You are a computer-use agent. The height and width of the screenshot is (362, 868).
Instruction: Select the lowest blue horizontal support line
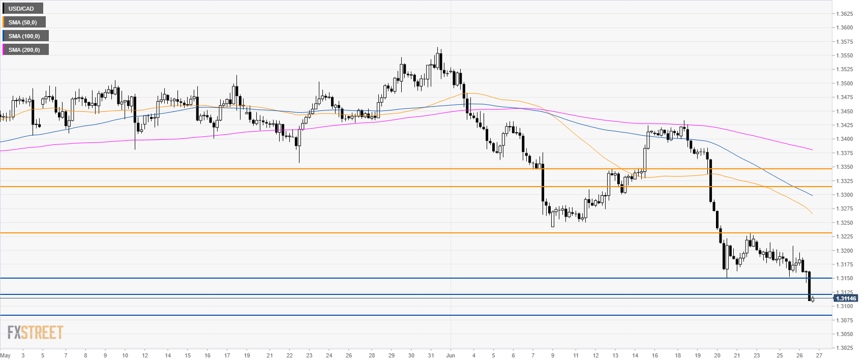click(407, 315)
